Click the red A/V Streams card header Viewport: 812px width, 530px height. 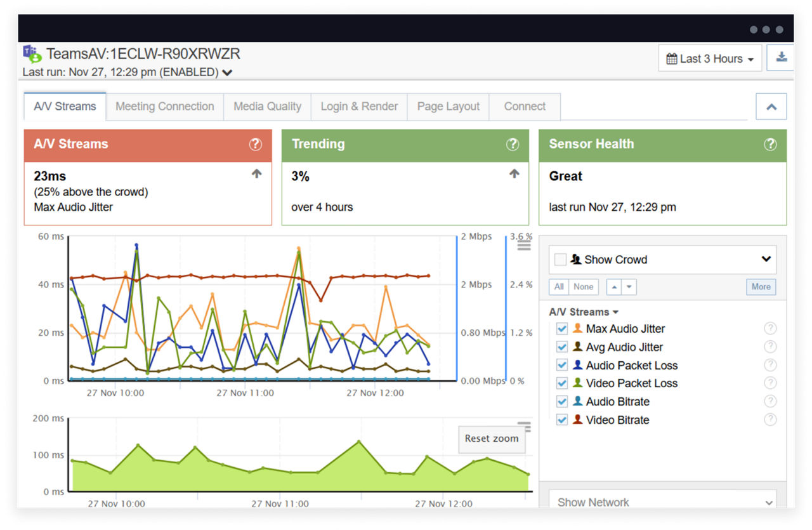click(x=148, y=145)
